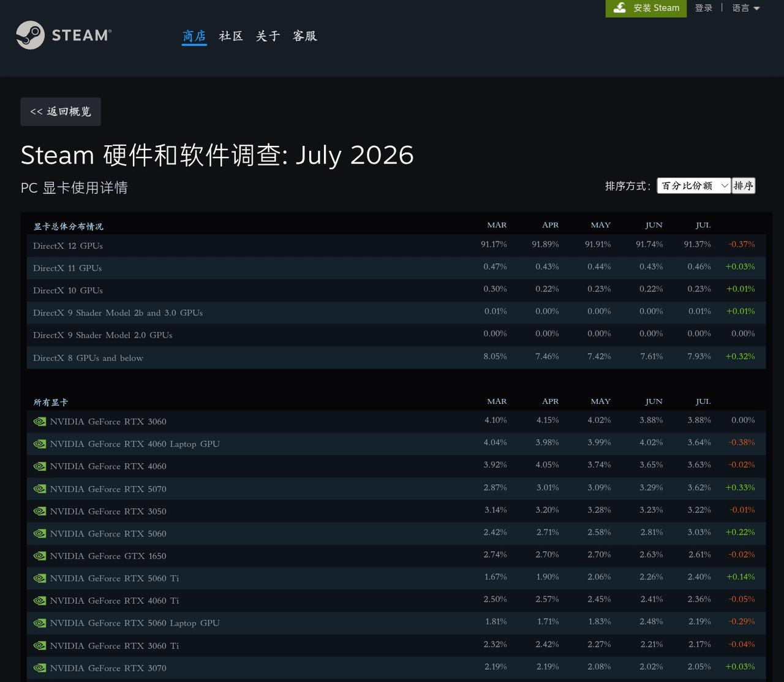Click the +0.14% change for RTX 5060 Ti
Screen dimensions: 784x682
pos(740,577)
